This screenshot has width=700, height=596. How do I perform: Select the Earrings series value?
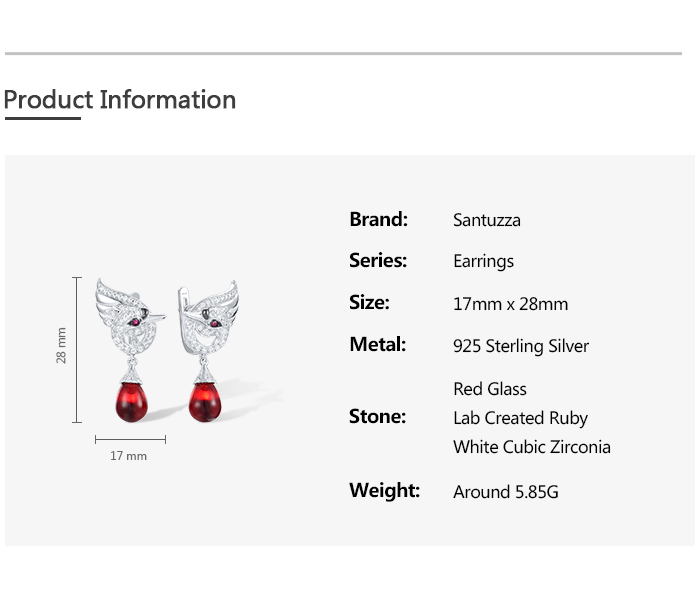483,261
